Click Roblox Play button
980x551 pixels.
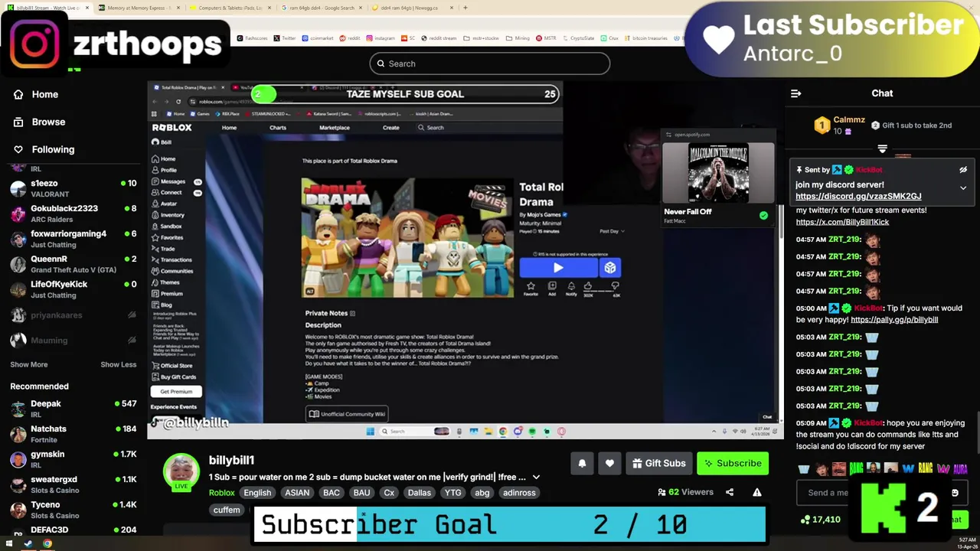tap(558, 268)
